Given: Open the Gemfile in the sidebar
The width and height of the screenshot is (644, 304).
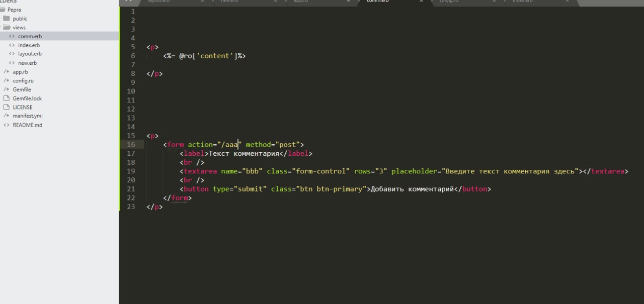Looking at the screenshot, I should point(22,89).
